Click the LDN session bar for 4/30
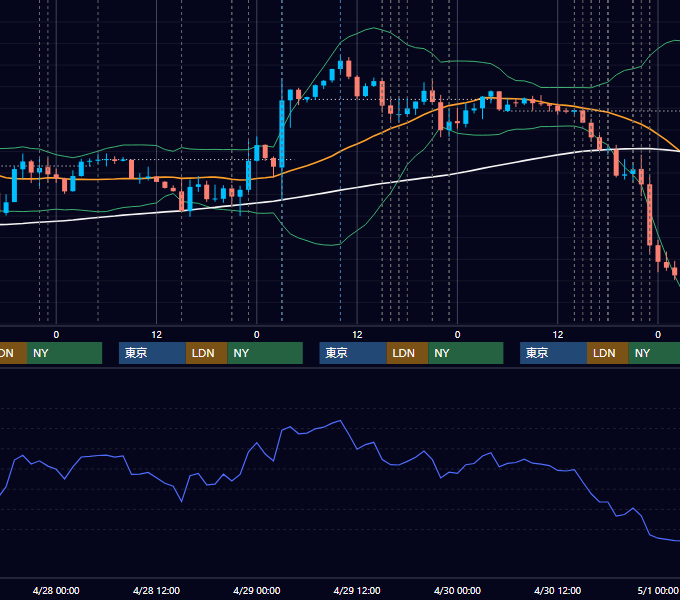680x600 pixels. pyautogui.click(x=608, y=353)
